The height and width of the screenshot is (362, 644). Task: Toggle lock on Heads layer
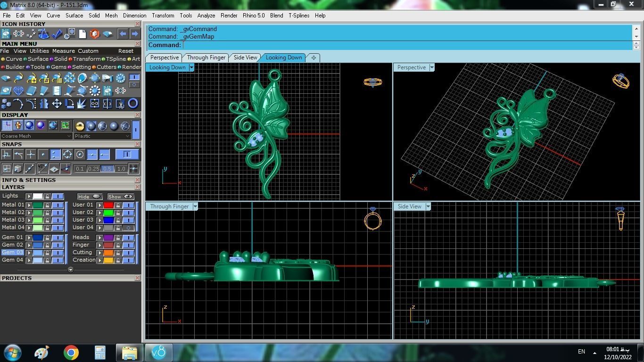[x=118, y=238]
